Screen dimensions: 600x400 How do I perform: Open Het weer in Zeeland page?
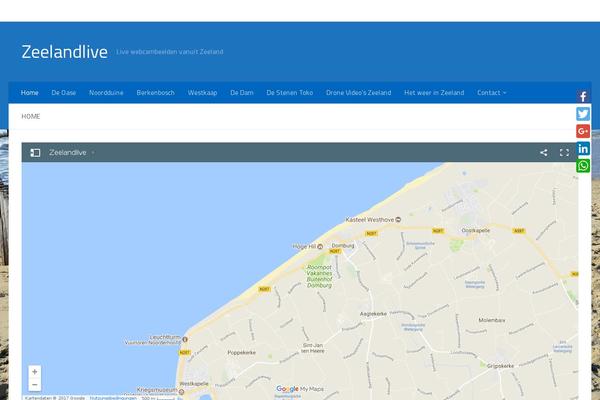(434, 93)
